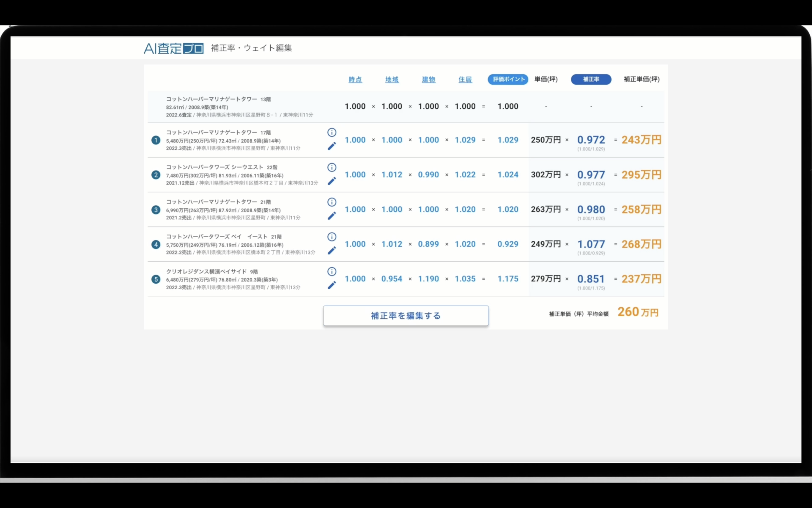Click correction rate 0.972
The width and height of the screenshot is (812, 508).
(591, 140)
